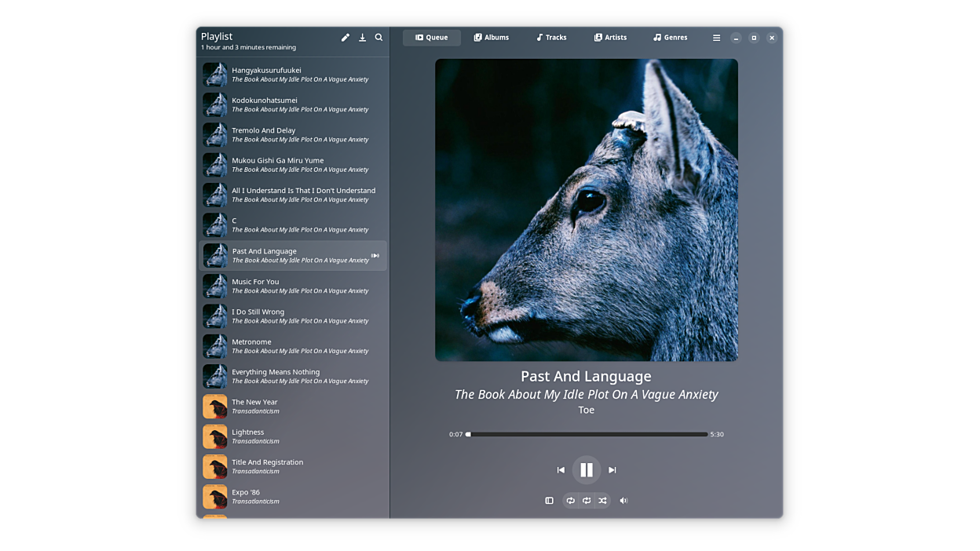Viewport: 980px width, 551px height.
Task: Select the track titled C
Action: 293,225
